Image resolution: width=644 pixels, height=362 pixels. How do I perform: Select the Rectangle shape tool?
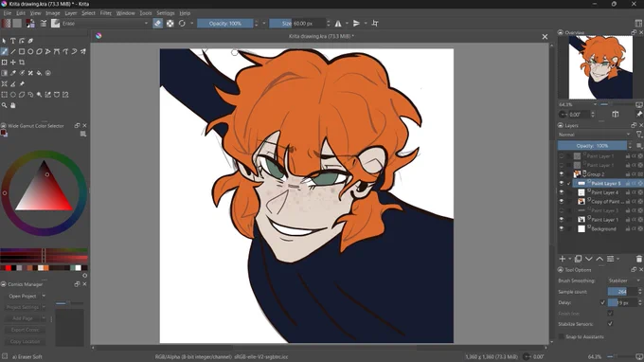point(22,52)
